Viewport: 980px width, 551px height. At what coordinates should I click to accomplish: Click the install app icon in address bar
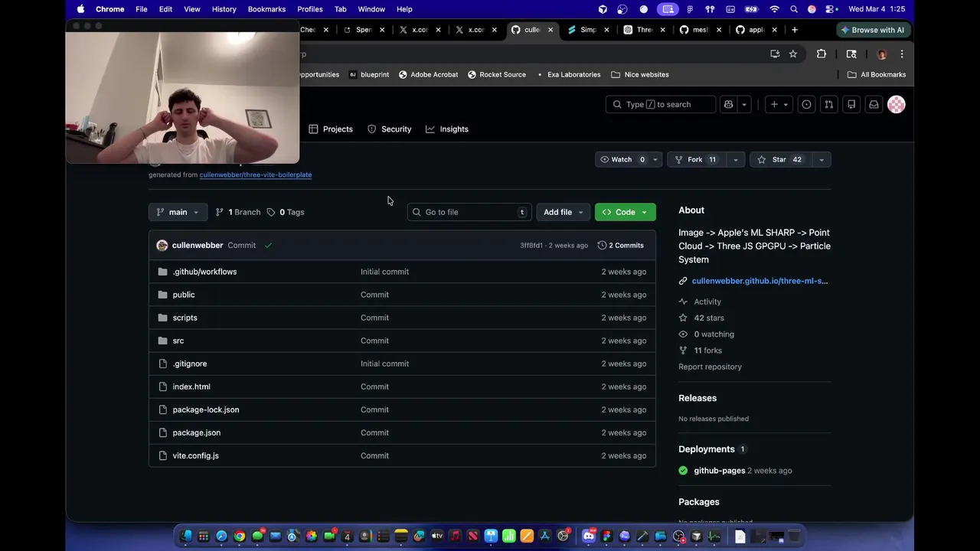pyautogui.click(x=775, y=54)
